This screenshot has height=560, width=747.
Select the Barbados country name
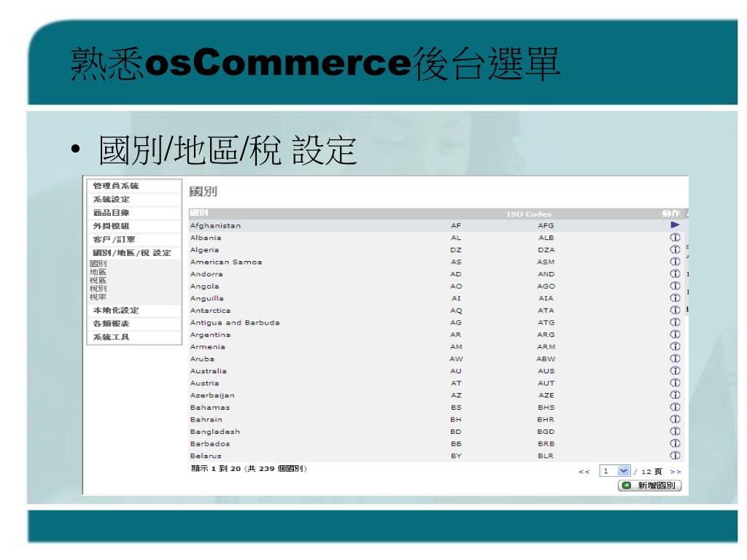(210, 444)
